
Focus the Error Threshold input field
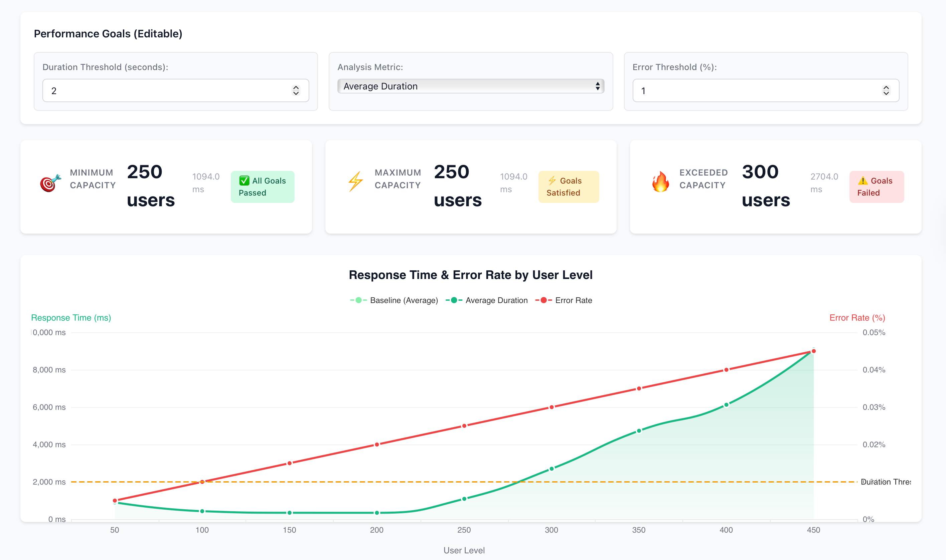(x=755, y=90)
